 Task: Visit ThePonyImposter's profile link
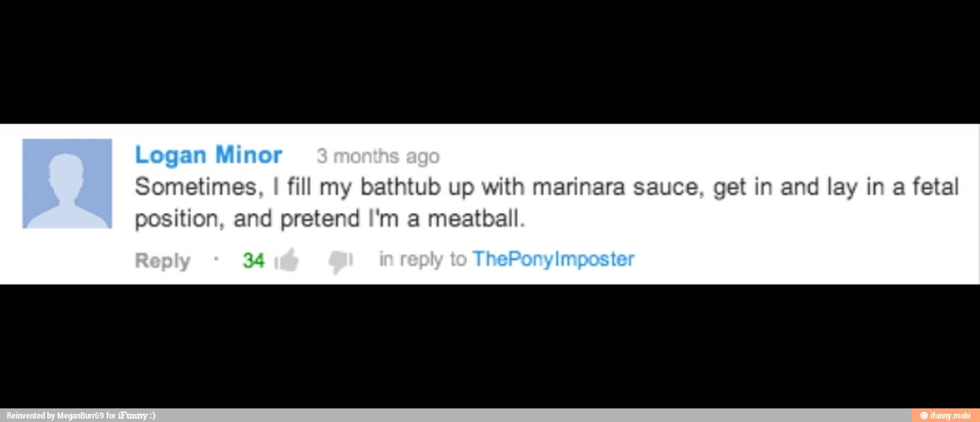tap(553, 259)
